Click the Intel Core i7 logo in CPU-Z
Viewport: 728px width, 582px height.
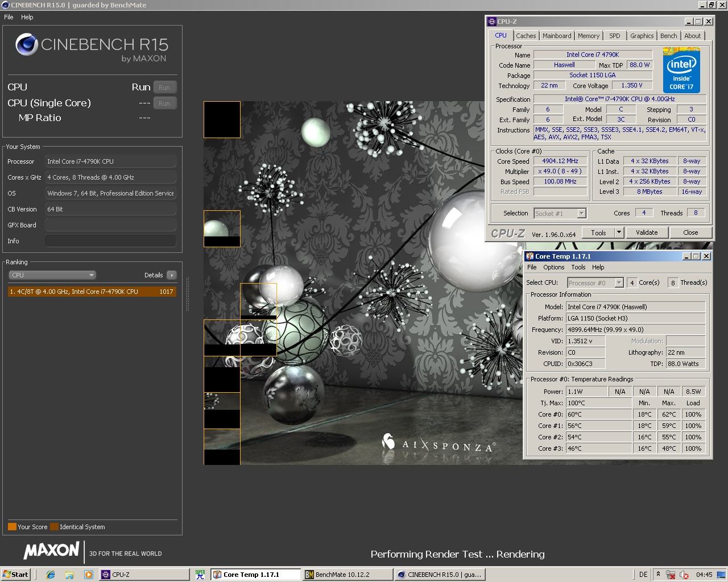[681, 70]
